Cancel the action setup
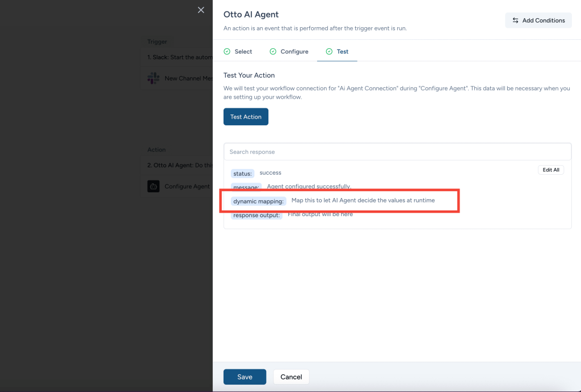Screen dimensions: 581x392 click(291, 377)
